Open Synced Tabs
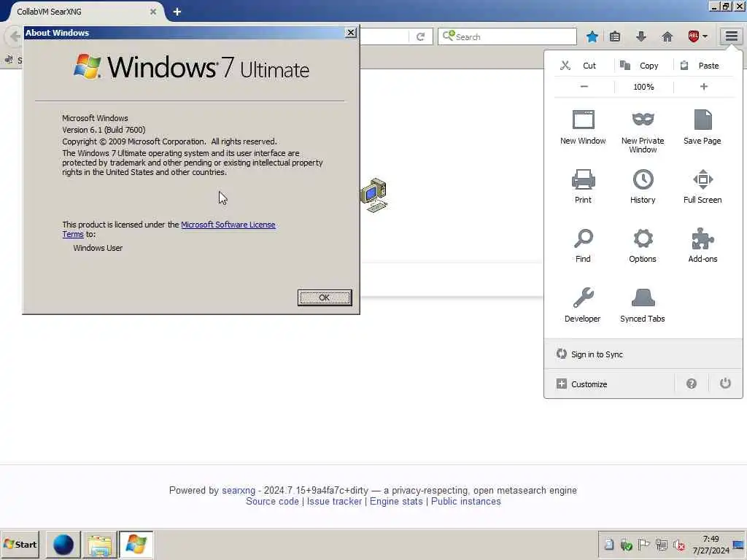This screenshot has height=560, width=747. 643,306
